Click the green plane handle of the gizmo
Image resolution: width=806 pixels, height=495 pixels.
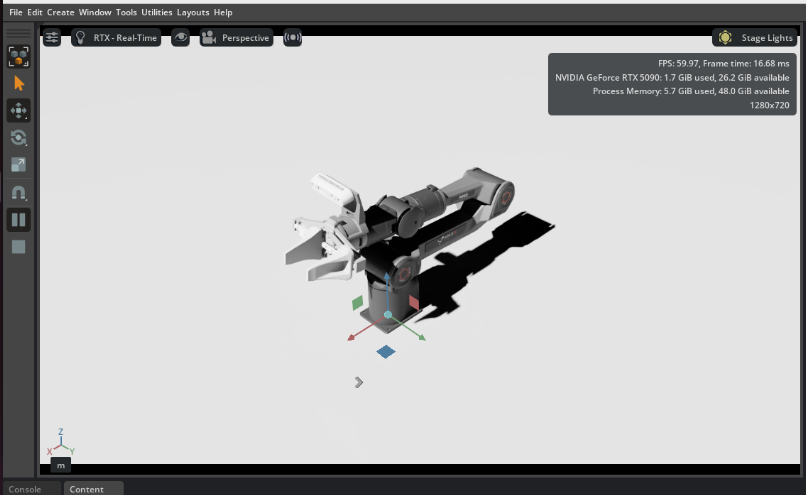coord(358,303)
